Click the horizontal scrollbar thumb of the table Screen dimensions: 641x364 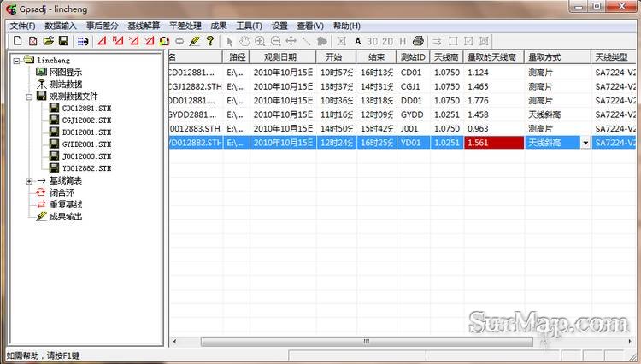point(367,342)
